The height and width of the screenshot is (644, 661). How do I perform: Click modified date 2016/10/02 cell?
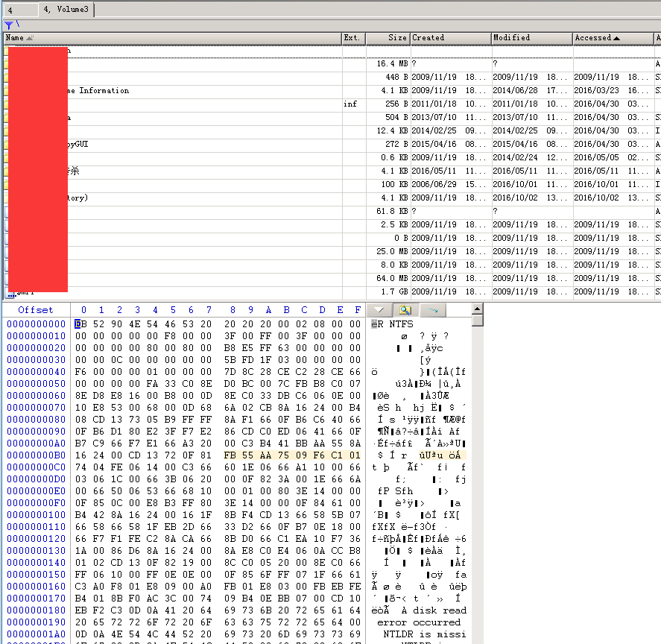(x=532, y=198)
